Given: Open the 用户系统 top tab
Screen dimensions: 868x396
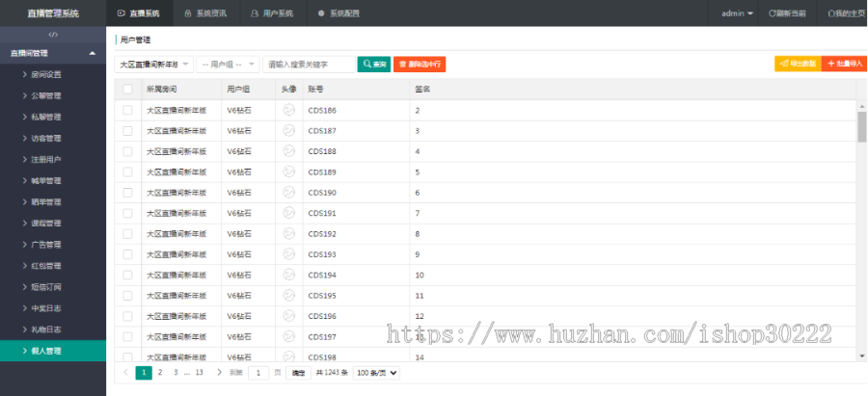Looking at the screenshot, I should [x=271, y=13].
